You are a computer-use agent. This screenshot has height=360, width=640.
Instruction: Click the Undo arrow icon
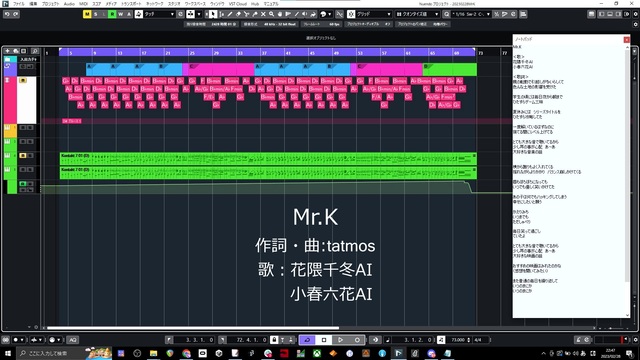7,14
